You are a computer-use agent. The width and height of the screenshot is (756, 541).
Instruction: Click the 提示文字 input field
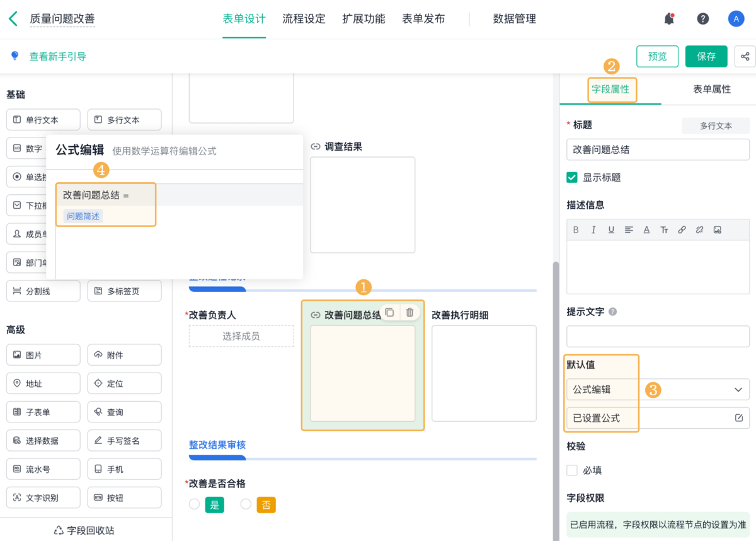658,337
